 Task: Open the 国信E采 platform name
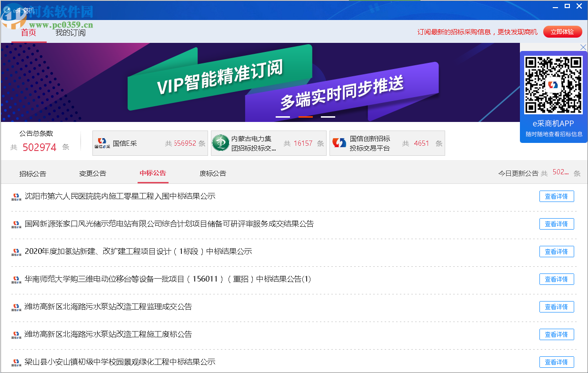click(x=125, y=143)
